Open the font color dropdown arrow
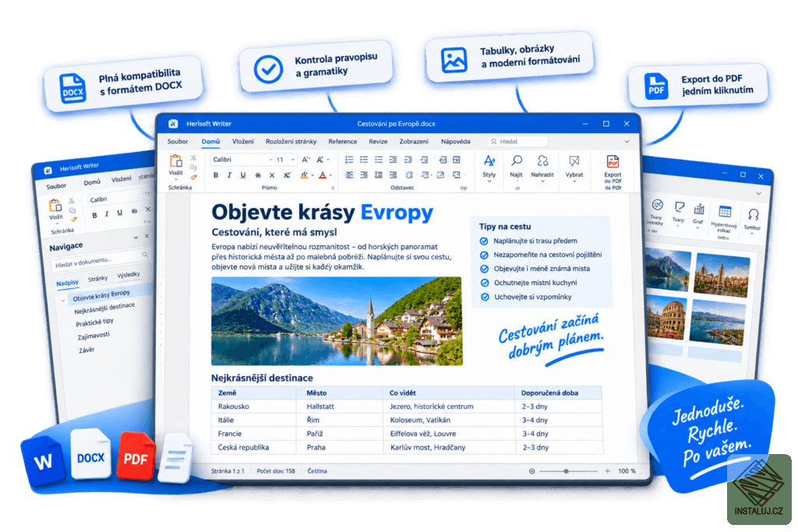The height and width of the screenshot is (532, 798). (330, 175)
